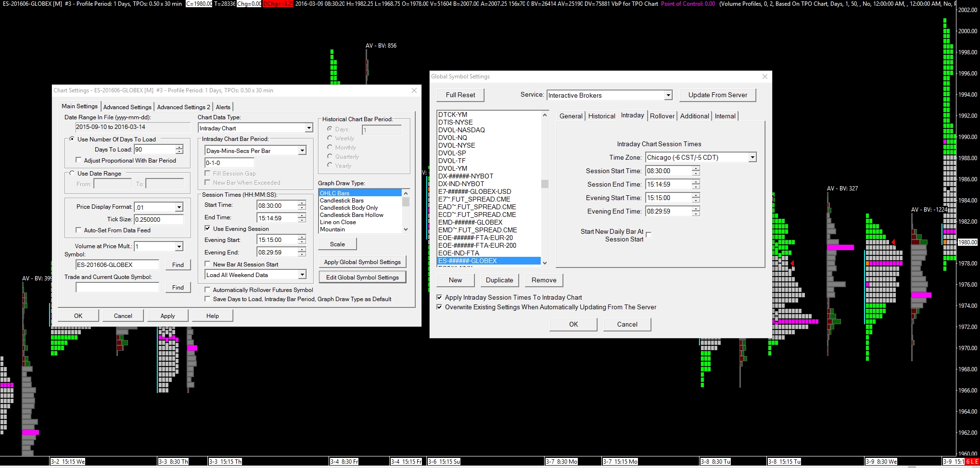The height and width of the screenshot is (468, 980).
Task: Open the Service dropdown for Interactive Brokers
Action: pyautogui.click(x=668, y=95)
